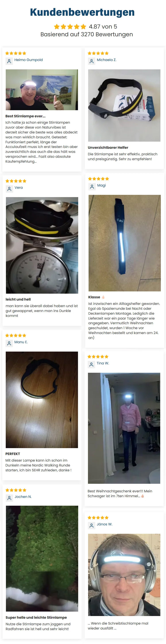Click the review title 'Best Stirnlampe ever...'
The width and height of the screenshot is (166, 644).
tap(25, 116)
